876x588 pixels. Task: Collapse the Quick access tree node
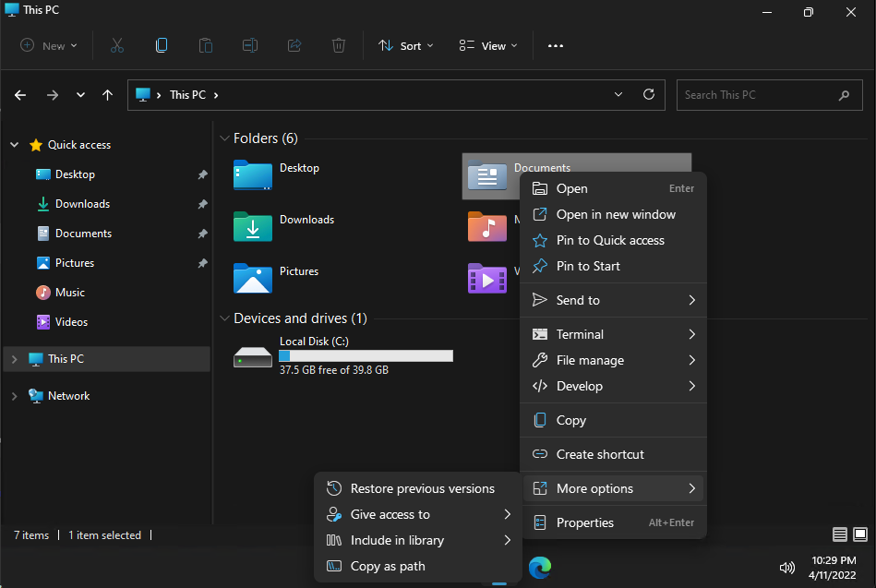[14, 145]
